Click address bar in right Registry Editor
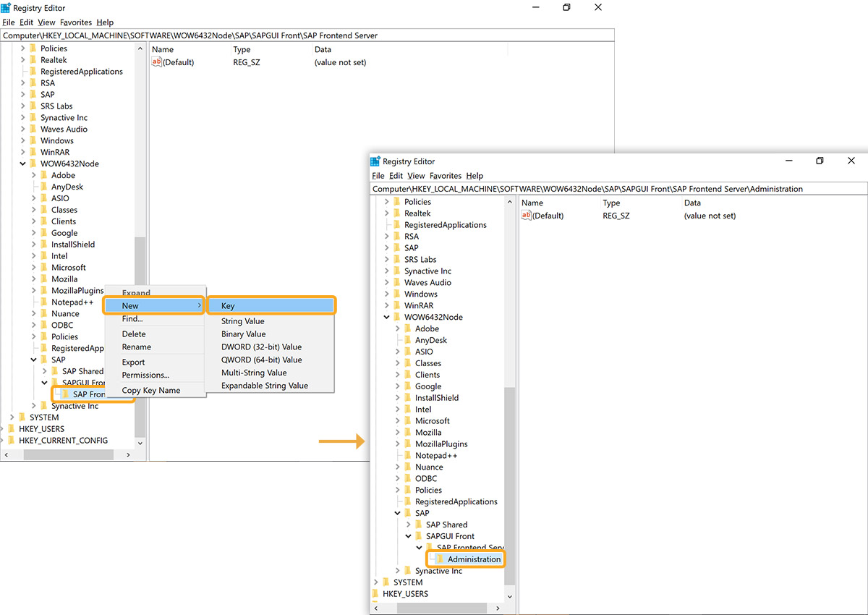 tap(618, 189)
